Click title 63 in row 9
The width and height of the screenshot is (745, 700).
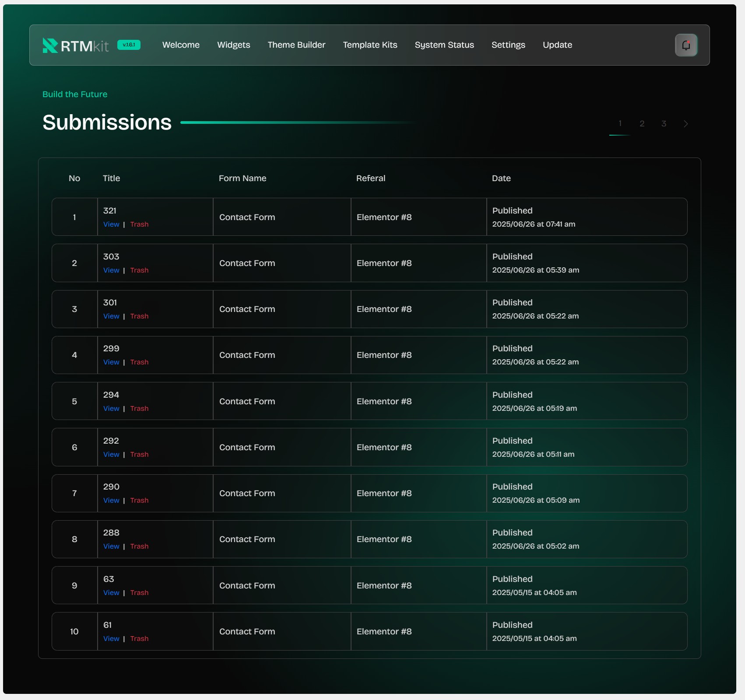pyautogui.click(x=109, y=579)
